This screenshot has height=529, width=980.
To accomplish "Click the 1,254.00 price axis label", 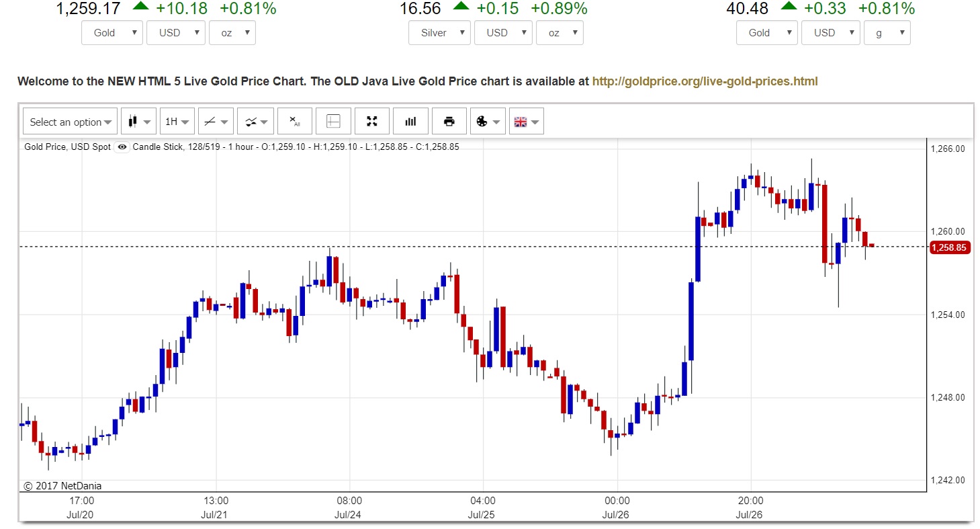I will tap(947, 315).
